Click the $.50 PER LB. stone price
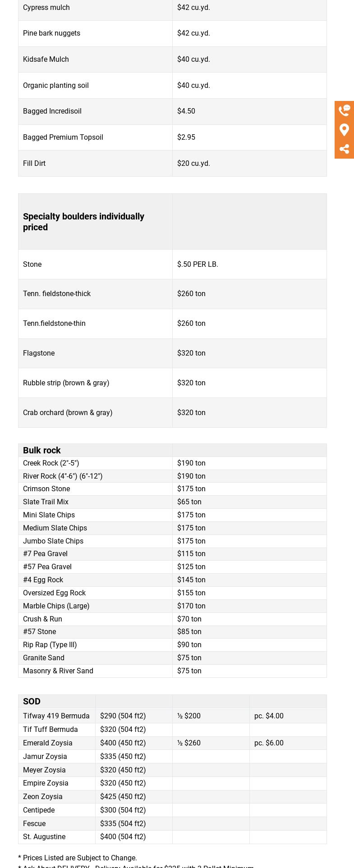The image size is (354, 868). click(198, 264)
